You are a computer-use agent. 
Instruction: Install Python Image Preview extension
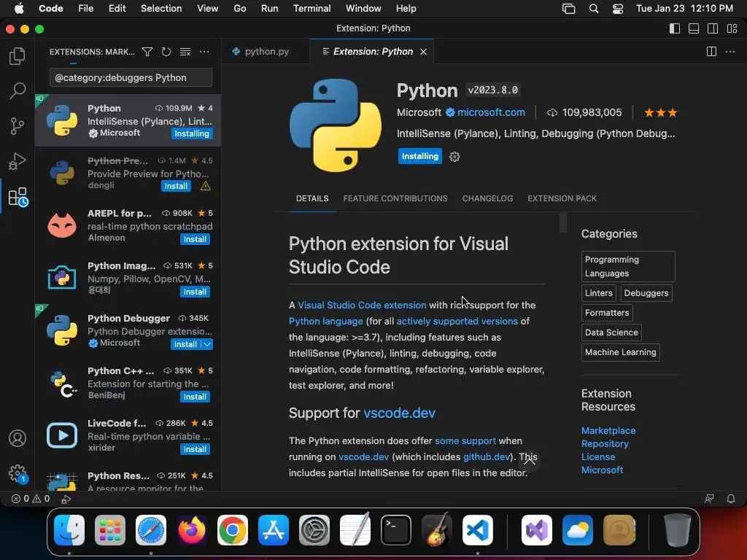[195, 292]
